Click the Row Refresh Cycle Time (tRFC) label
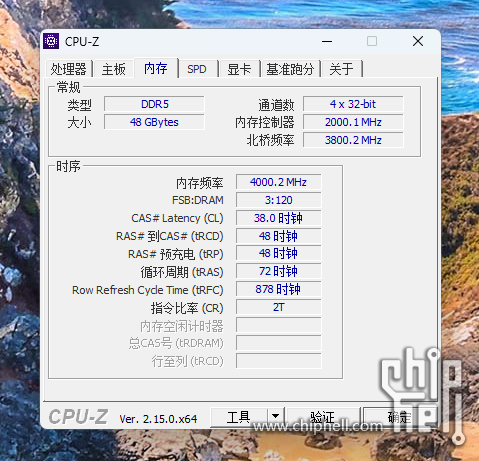 pyautogui.click(x=148, y=290)
